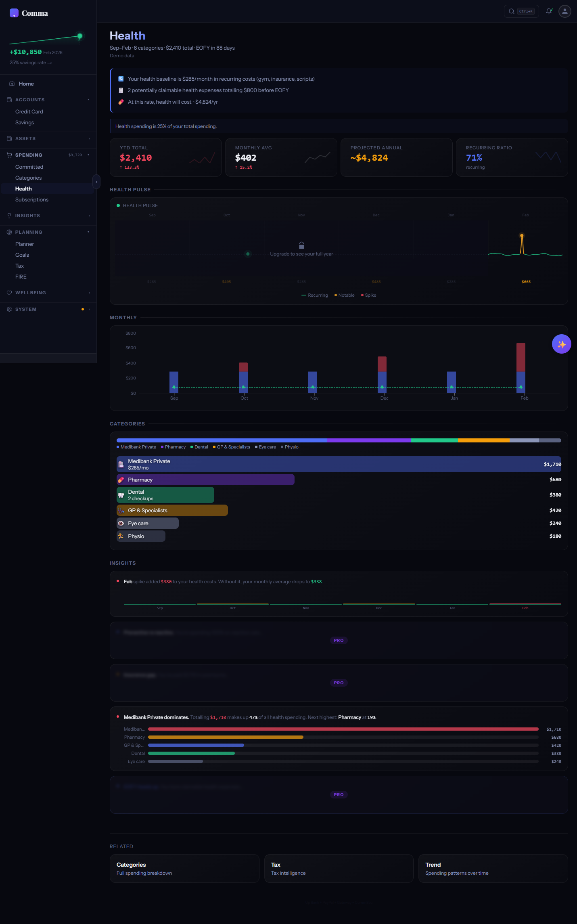
Task: Open the notifications bell
Action: tap(549, 11)
